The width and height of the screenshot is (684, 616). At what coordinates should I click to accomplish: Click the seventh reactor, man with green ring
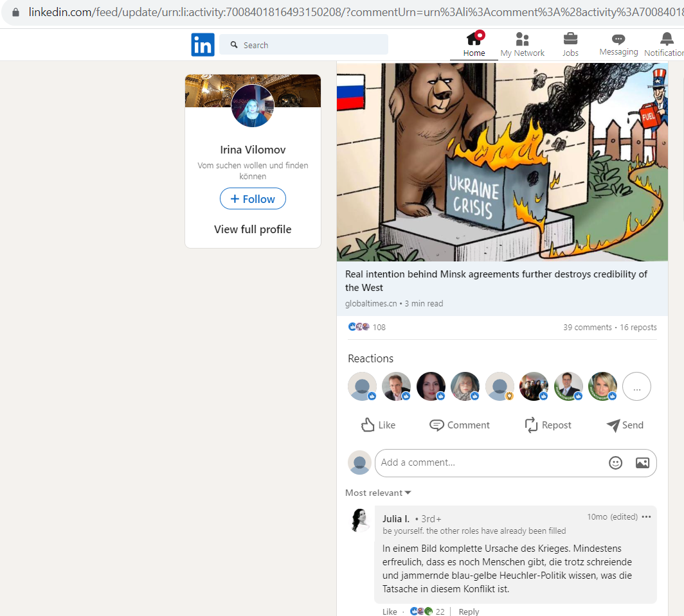[568, 386]
